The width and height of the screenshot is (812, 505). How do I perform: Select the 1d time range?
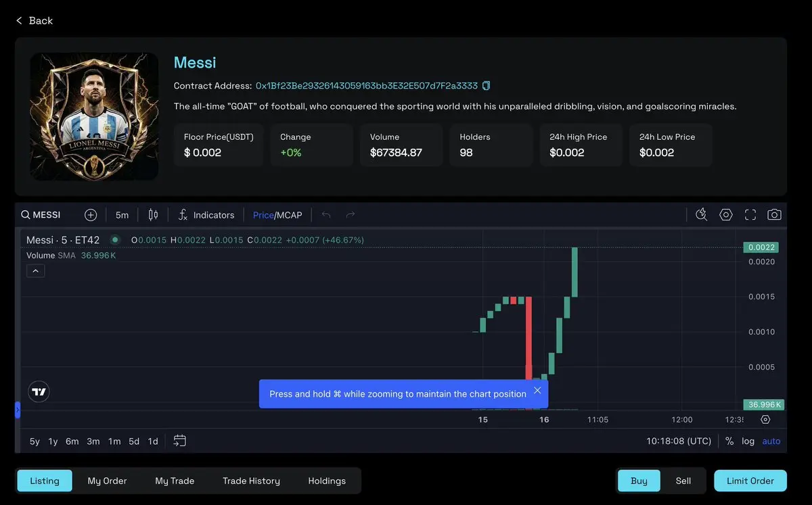click(153, 441)
